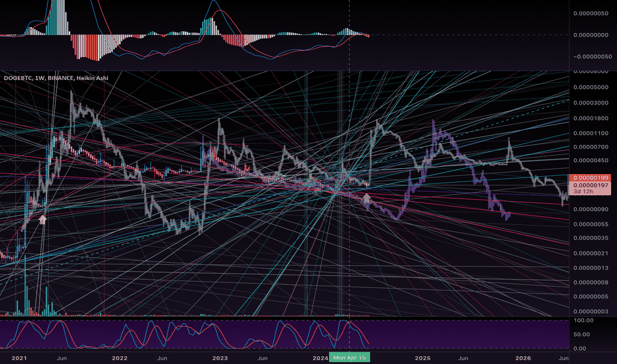
Task: Click the 0.00000000 zero value on MACD scale
Action: point(591,35)
